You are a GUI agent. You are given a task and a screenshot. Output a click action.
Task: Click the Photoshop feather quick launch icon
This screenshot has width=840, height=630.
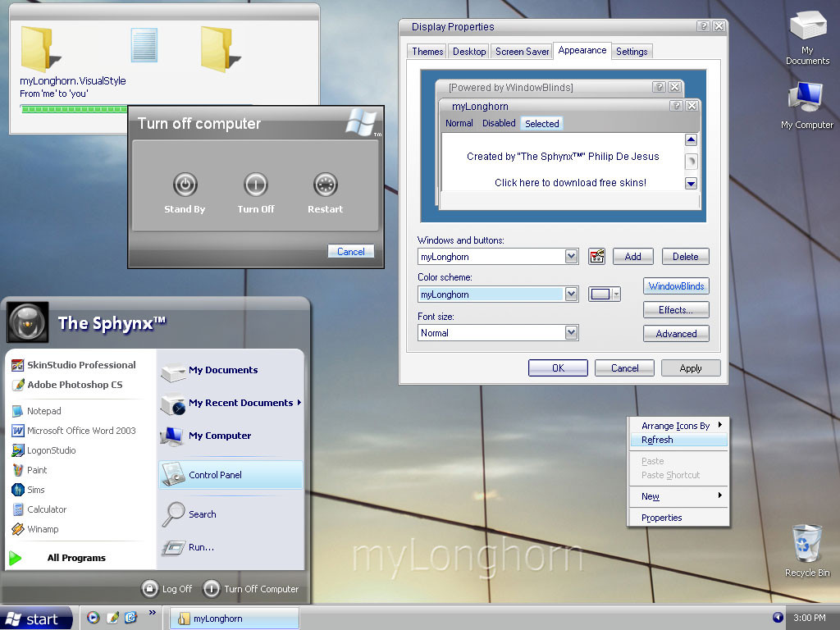(x=112, y=618)
